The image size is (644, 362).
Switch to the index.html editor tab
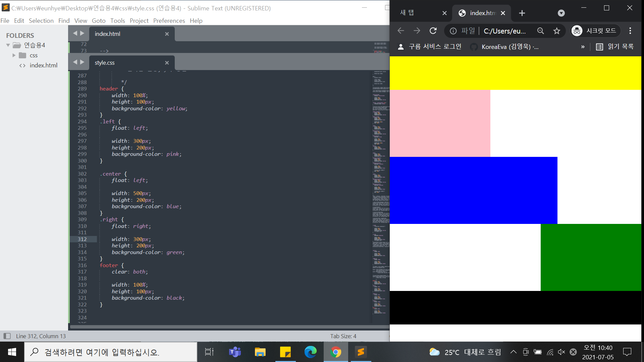[x=108, y=34]
